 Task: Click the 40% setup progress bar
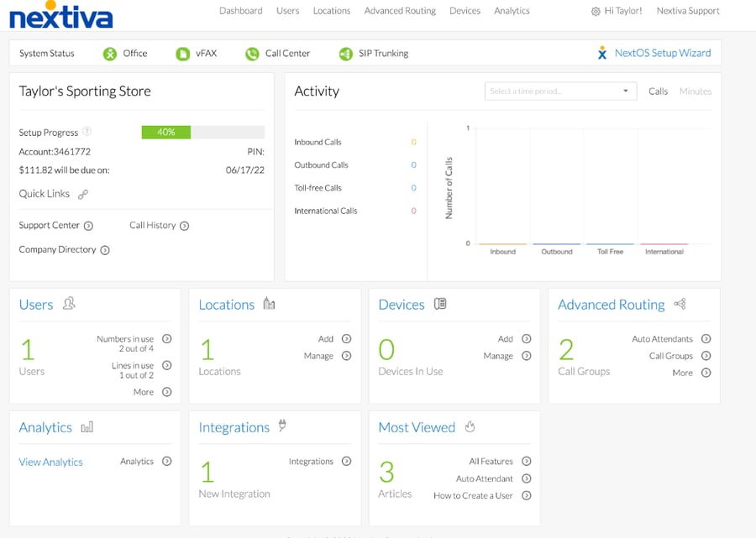[x=203, y=132]
